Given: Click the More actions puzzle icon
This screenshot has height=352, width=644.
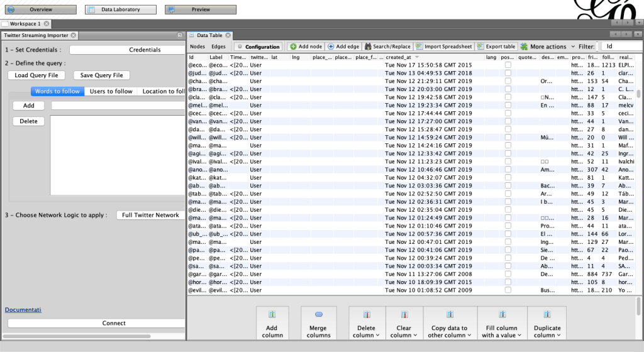Looking at the screenshot, I should tap(524, 47).
